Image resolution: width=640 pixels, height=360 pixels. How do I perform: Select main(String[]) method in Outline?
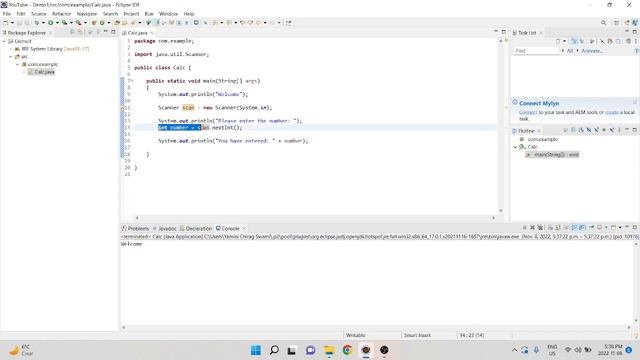tap(553, 155)
